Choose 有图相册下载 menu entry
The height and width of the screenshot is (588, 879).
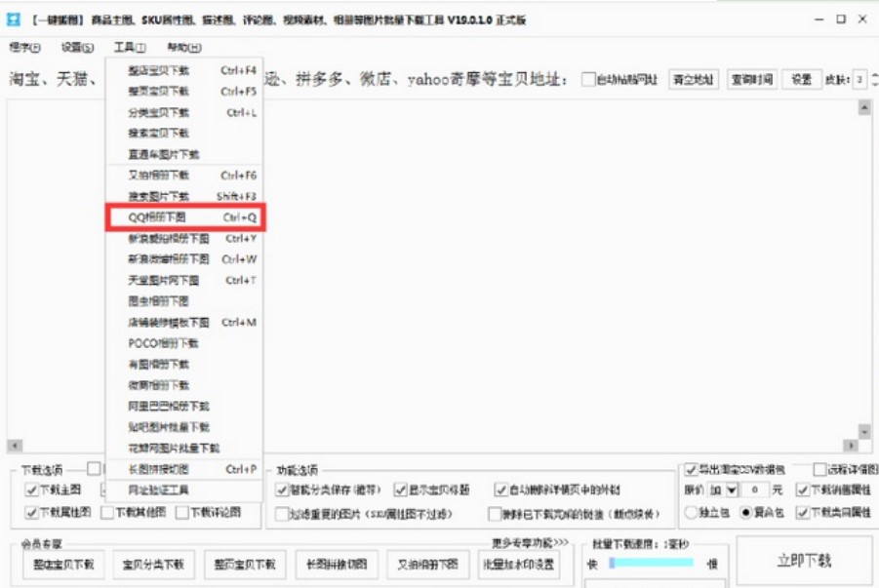[184, 365]
